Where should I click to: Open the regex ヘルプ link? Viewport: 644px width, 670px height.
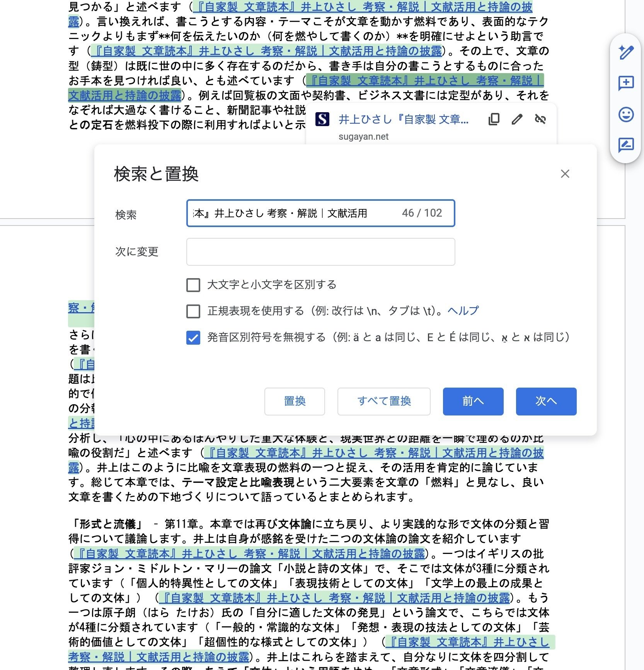coord(463,310)
